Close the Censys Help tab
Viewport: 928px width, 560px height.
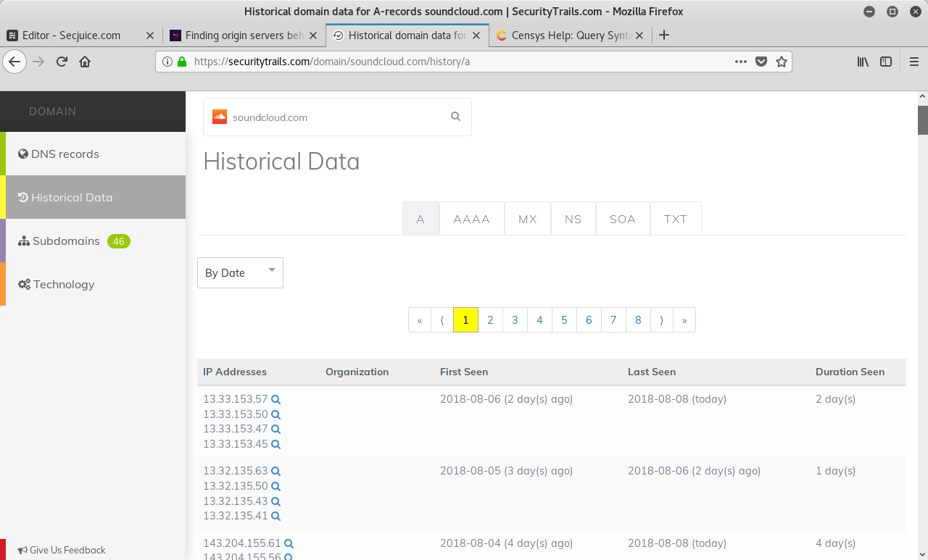click(639, 35)
